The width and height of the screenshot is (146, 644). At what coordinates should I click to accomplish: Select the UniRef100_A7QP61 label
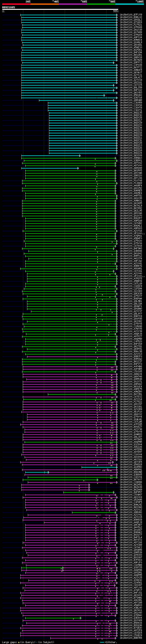(x=131, y=236)
